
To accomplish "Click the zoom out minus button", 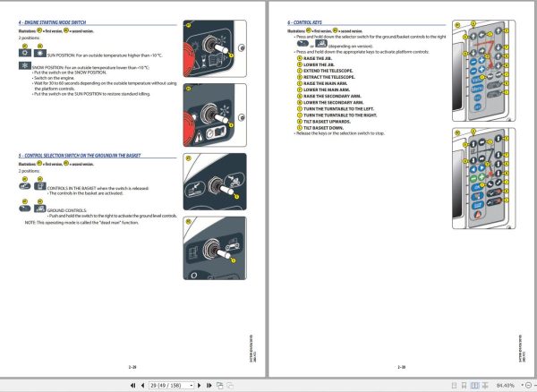I will (x=529, y=386).
